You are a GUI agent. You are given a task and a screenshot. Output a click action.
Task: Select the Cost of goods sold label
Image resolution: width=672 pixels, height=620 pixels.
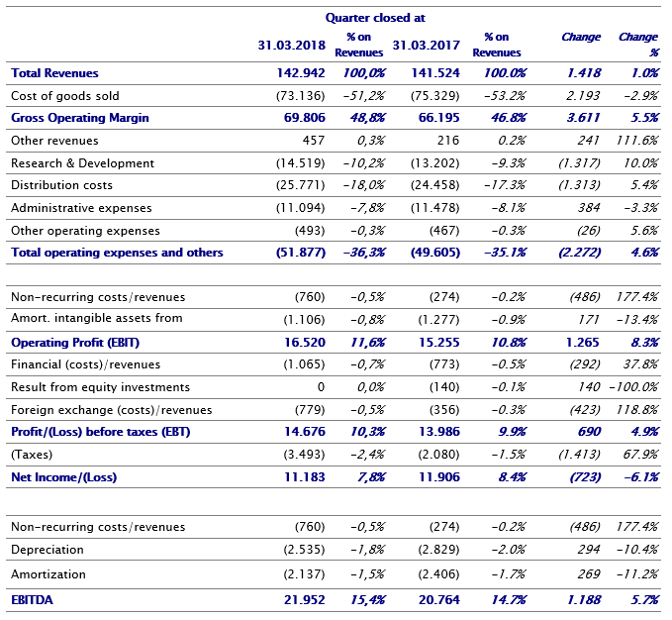64,96
